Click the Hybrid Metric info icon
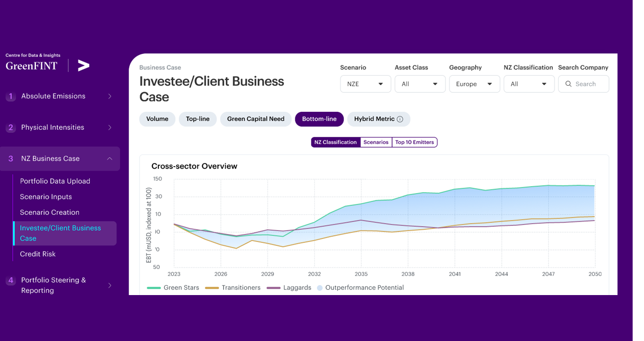Screen dimensions: 644x341 (400, 119)
